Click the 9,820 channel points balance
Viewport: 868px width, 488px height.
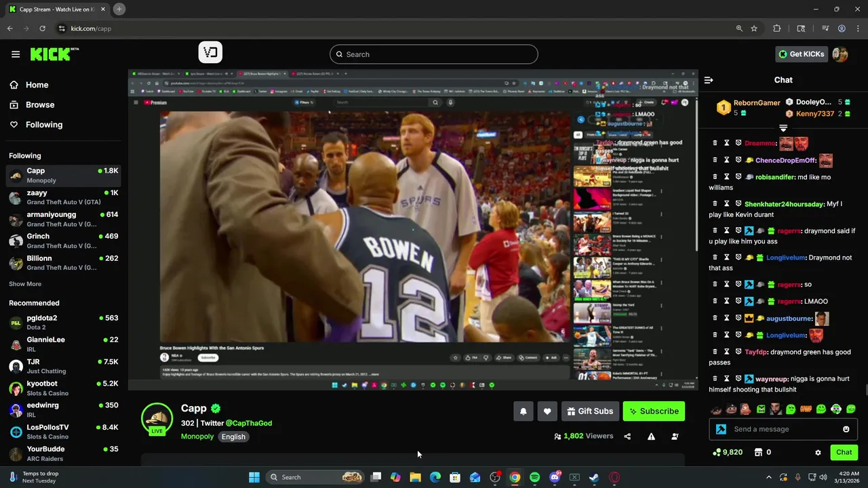pyautogui.click(x=728, y=452)
